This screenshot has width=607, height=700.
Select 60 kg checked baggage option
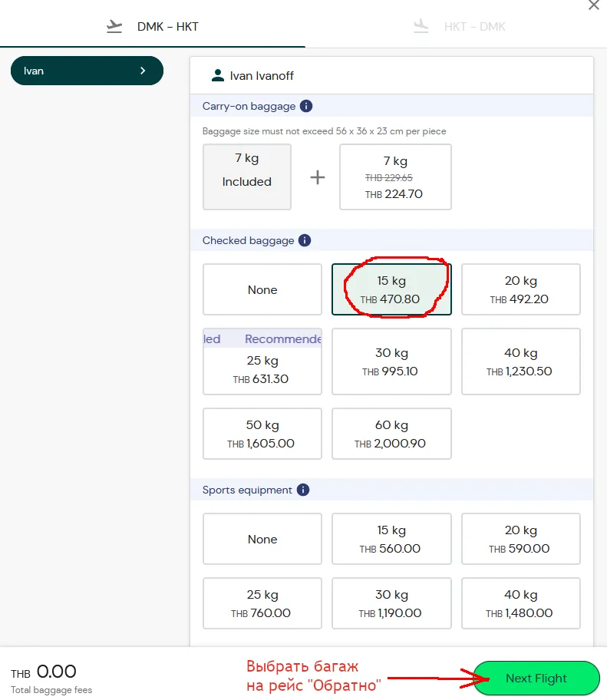391,434
